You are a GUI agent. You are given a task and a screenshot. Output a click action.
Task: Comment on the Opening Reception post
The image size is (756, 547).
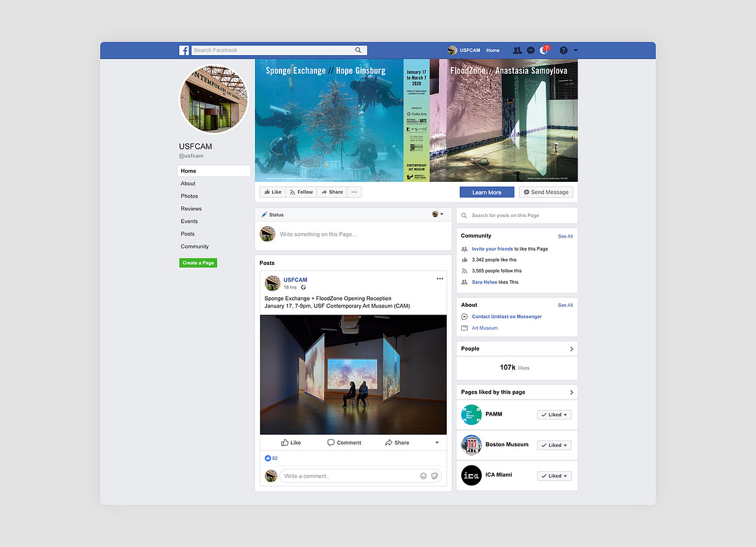344,443
